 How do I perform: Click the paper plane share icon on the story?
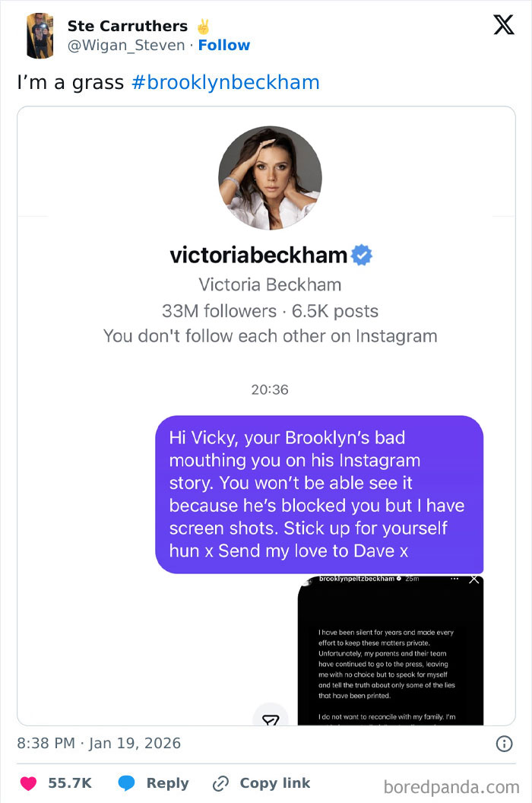[x=271, y=719]
